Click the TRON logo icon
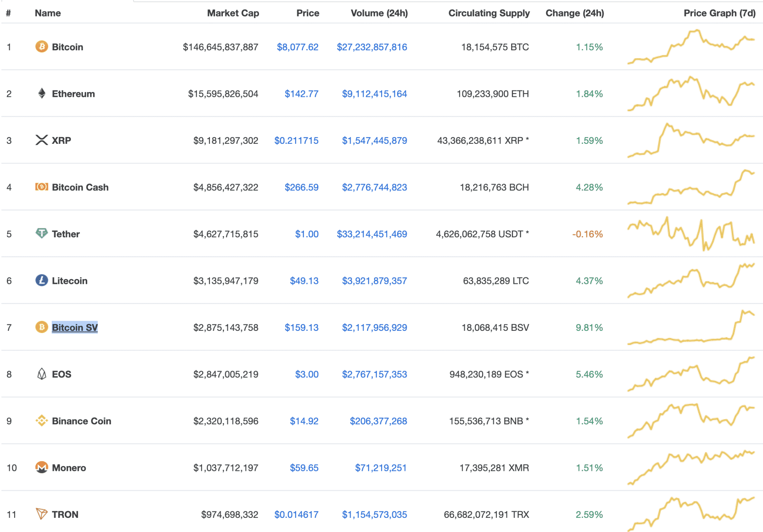This screenshot has height=532, width=763. pos(41,514)
